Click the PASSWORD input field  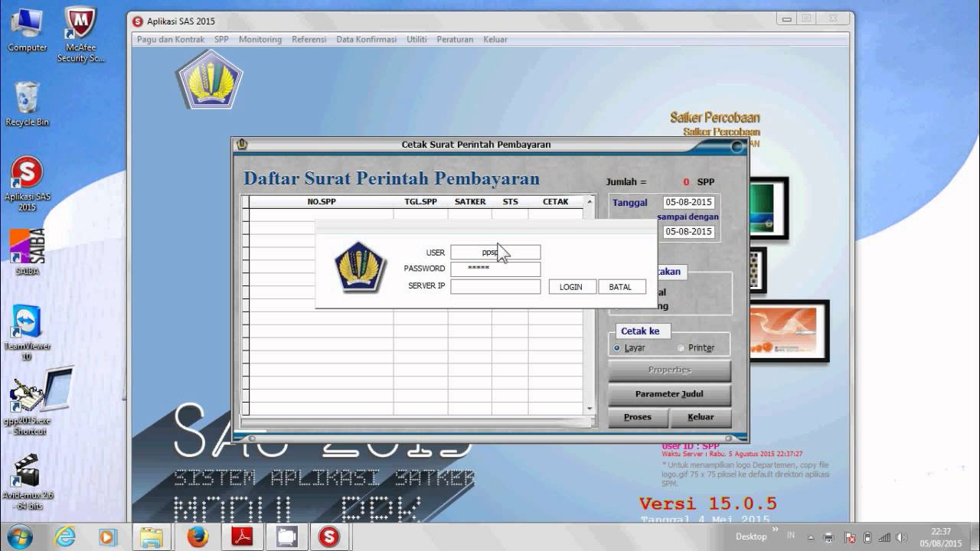pos(495,269)
